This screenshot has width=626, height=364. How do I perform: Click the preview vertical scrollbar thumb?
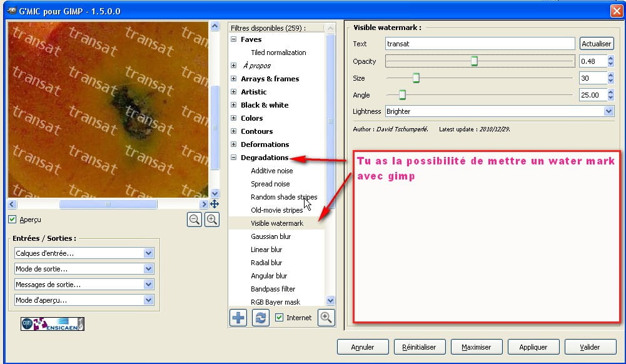pyautogui.click(x=215, y=128)
